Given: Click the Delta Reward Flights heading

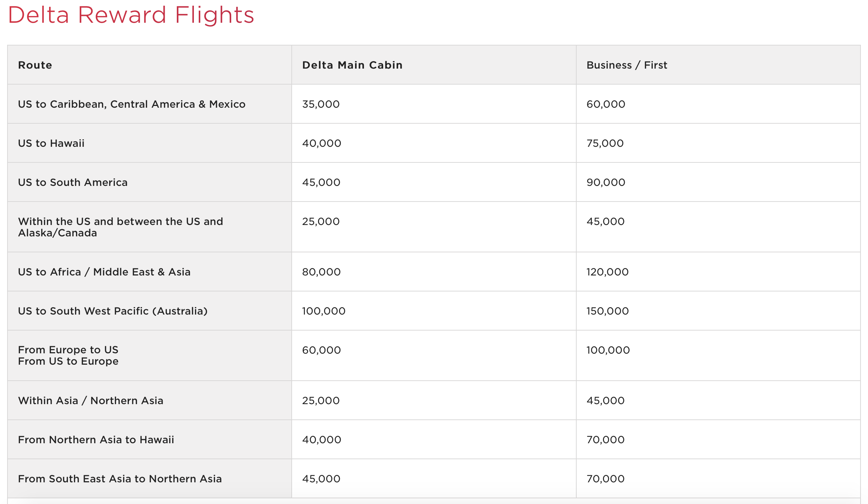Looking at the screenshot, I should [131, 15].
